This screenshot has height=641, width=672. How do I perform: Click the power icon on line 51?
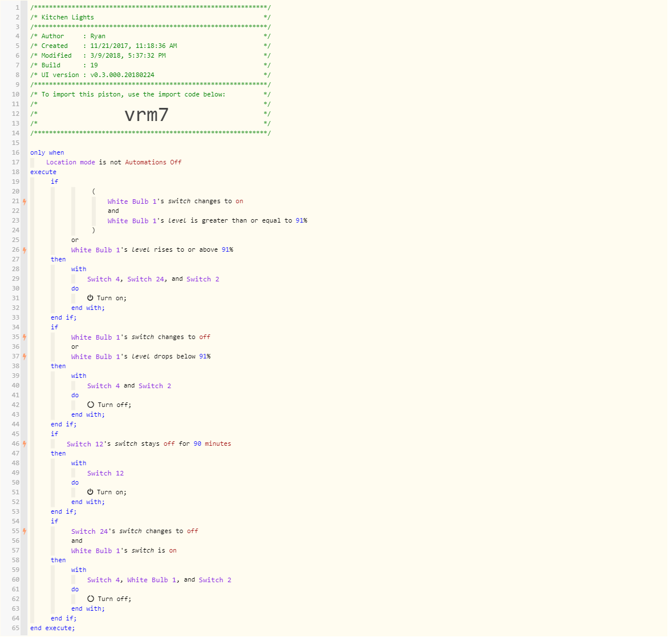click(91, 492)
